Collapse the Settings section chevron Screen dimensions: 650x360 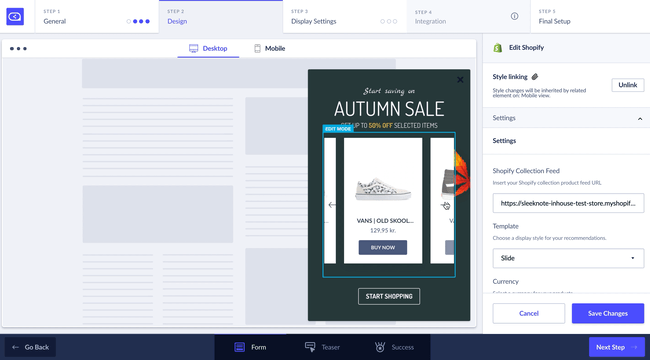640,119
